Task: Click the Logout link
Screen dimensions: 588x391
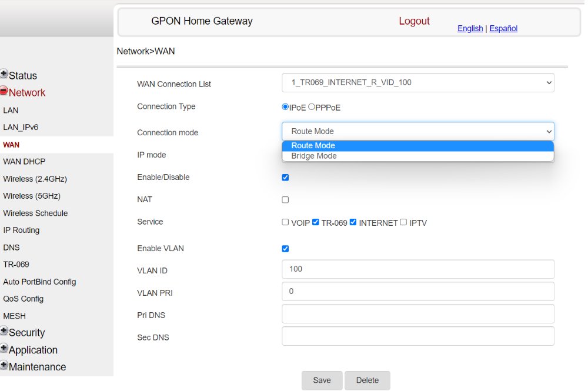Action: tap(414, 21)
